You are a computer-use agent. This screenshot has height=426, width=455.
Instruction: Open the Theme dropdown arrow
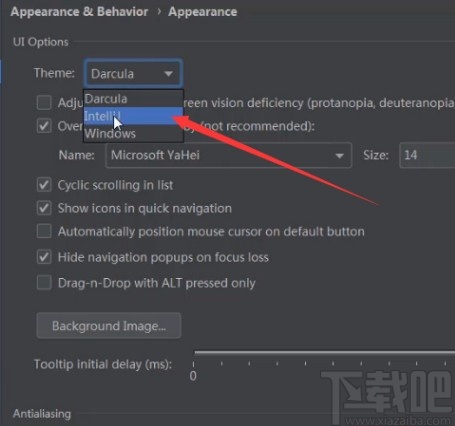(x=168, y=73)
